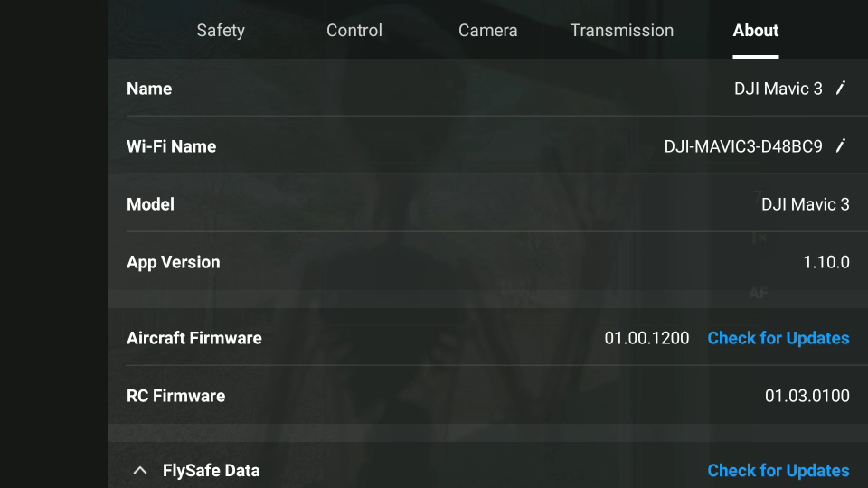868x488 pixels.
Task: Click the app version number 1.10.0
Action: [826, 262]
